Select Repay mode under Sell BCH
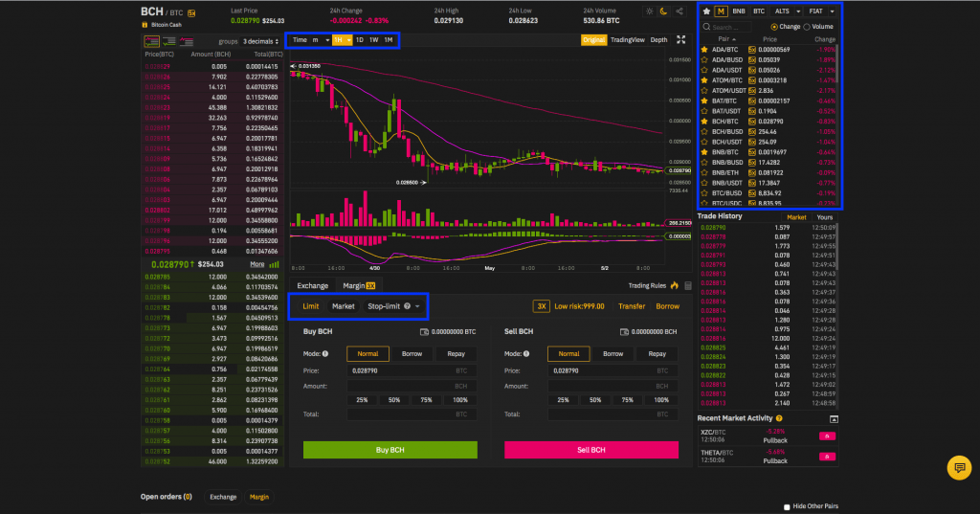Screen dimensions: 980x514 pyautogui.click(x=657, y=354)
